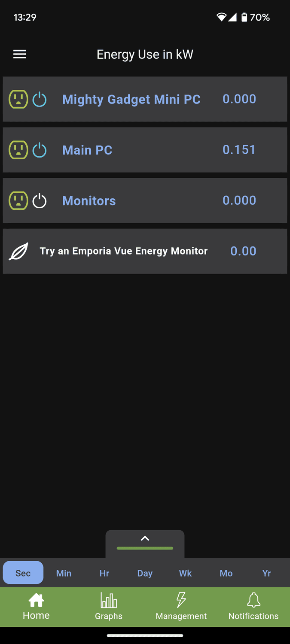Choose the Wk time range
Image resolution: width=290 pixels, height=644 pixels.
click(x=185, y=573)
